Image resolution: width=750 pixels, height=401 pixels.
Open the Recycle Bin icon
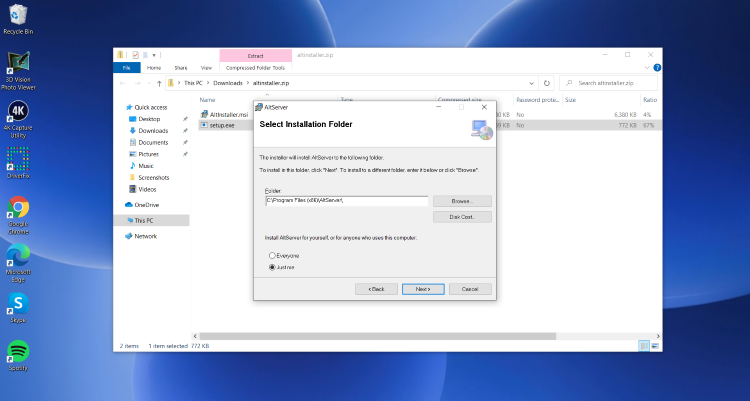[x=17, y=15]
